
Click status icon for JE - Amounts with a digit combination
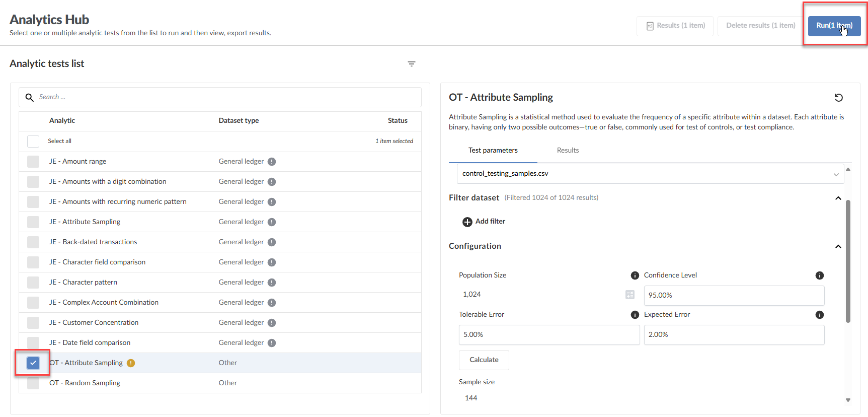pos(272,182)
